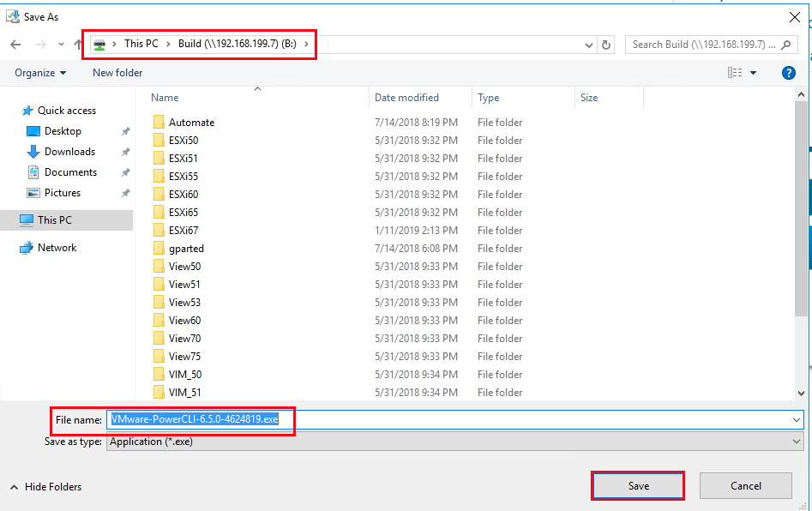Select the View53 folder
This screenshot has width=812, height=511.
[x=184, y=303]
